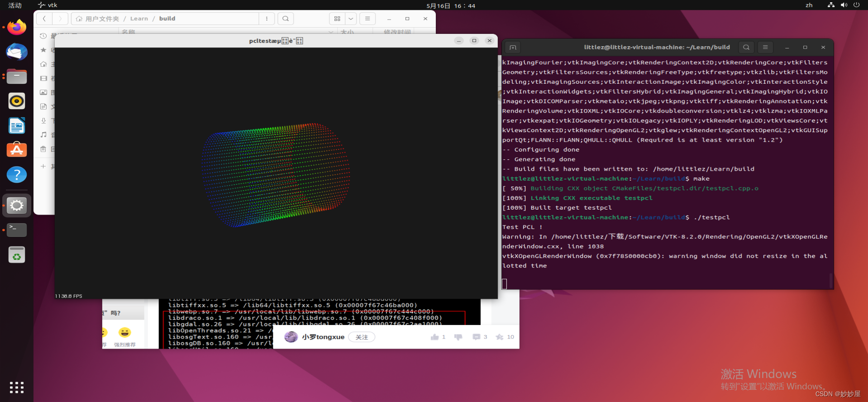
Task: Open the volume icon in top bar
Action: [844, 5]
